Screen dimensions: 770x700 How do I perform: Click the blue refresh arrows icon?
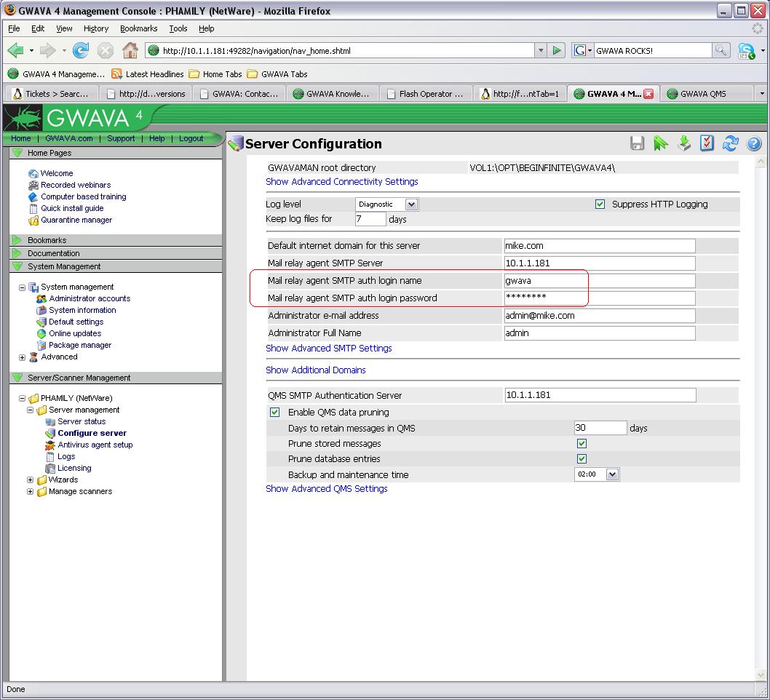pos(730,143)
